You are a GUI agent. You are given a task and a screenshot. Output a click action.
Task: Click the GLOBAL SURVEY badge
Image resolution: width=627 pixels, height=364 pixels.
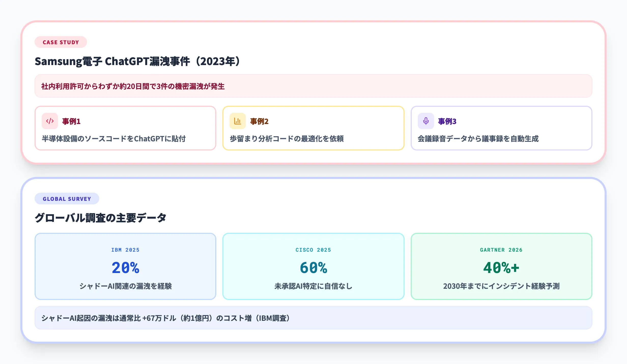click(67, 199)
